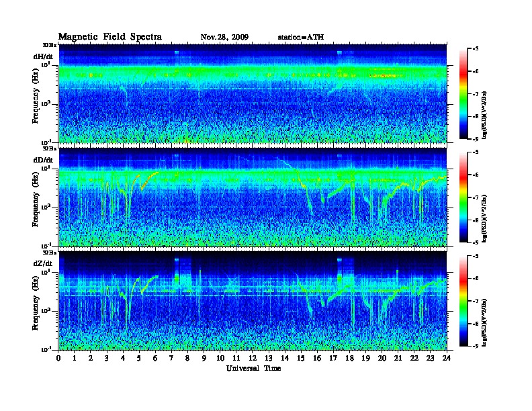This screenshot has width=532, height=411.
Task: Click hour tick label "16" on time axis
Action: [317, 358]
